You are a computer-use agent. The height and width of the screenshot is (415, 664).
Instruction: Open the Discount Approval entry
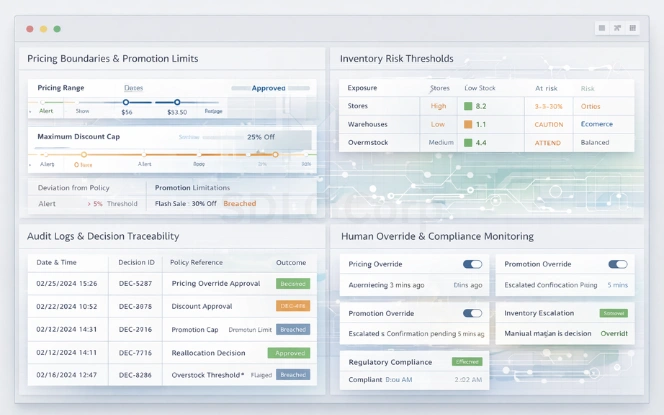202,306
